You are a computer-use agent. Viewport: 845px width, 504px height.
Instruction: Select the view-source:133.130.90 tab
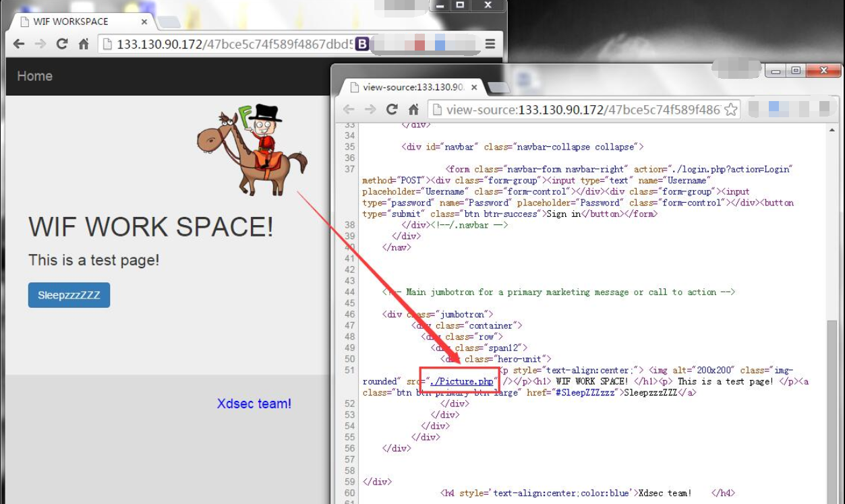tap(411, 87)
